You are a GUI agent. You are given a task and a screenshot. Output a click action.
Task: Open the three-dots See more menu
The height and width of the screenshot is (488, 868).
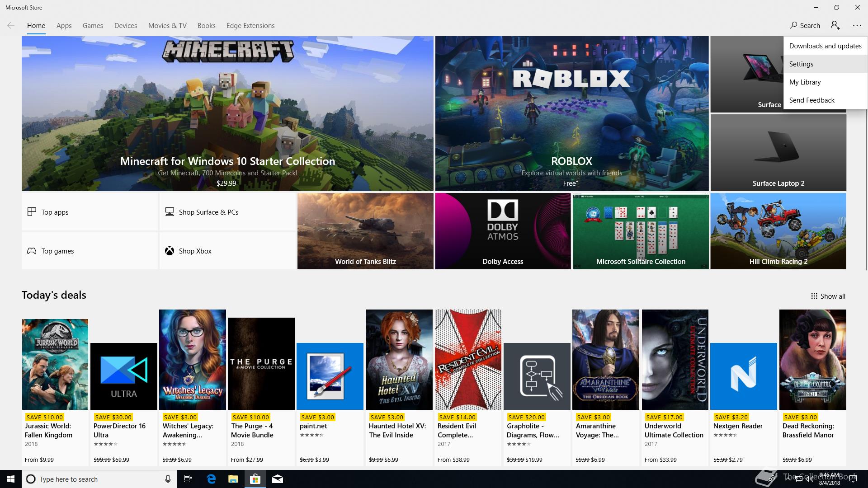click(857, 26)
